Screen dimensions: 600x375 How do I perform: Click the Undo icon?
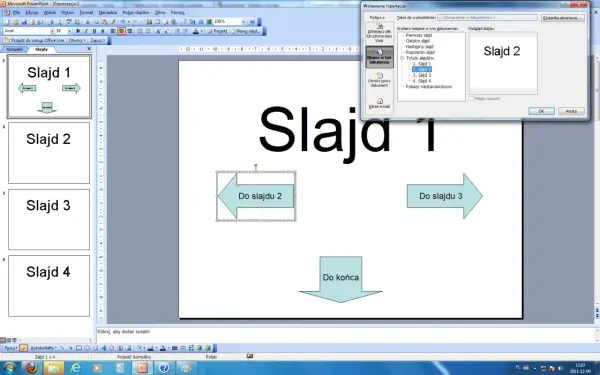[x=123, y=22]
